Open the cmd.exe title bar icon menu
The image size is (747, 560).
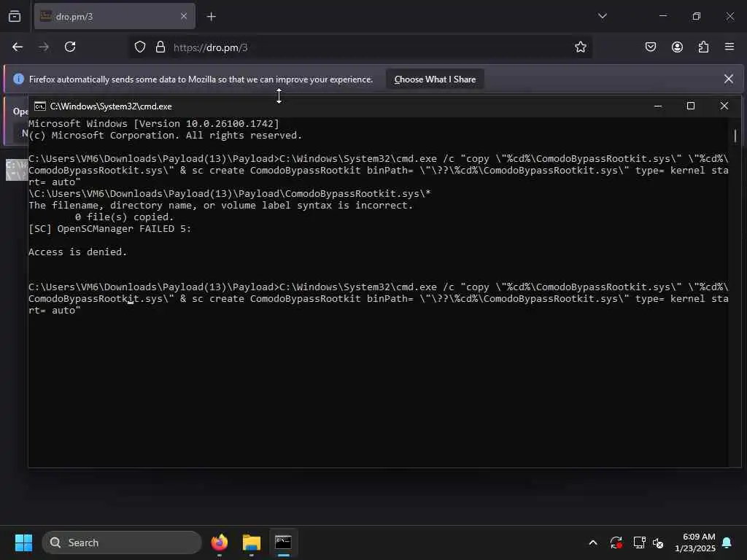click(x=40, y=106)
